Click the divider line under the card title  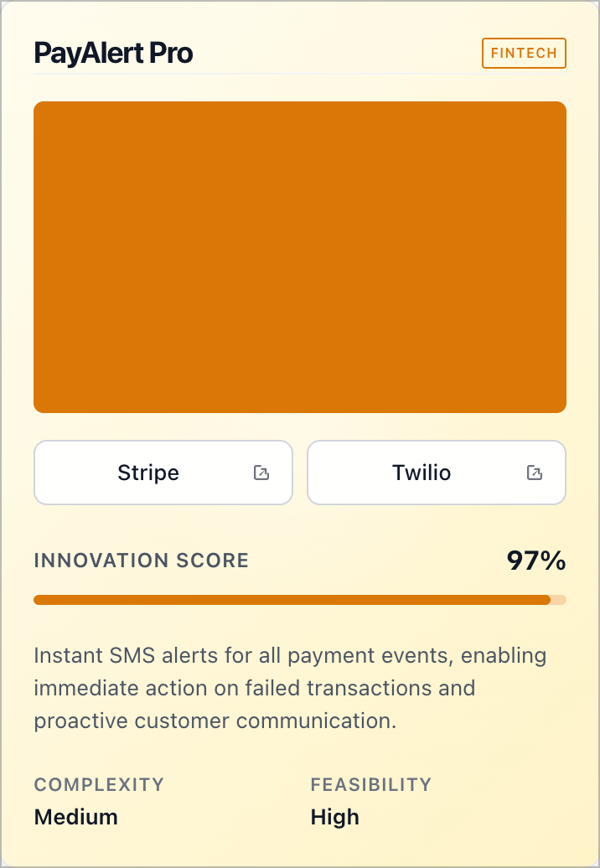pos(300,75)
